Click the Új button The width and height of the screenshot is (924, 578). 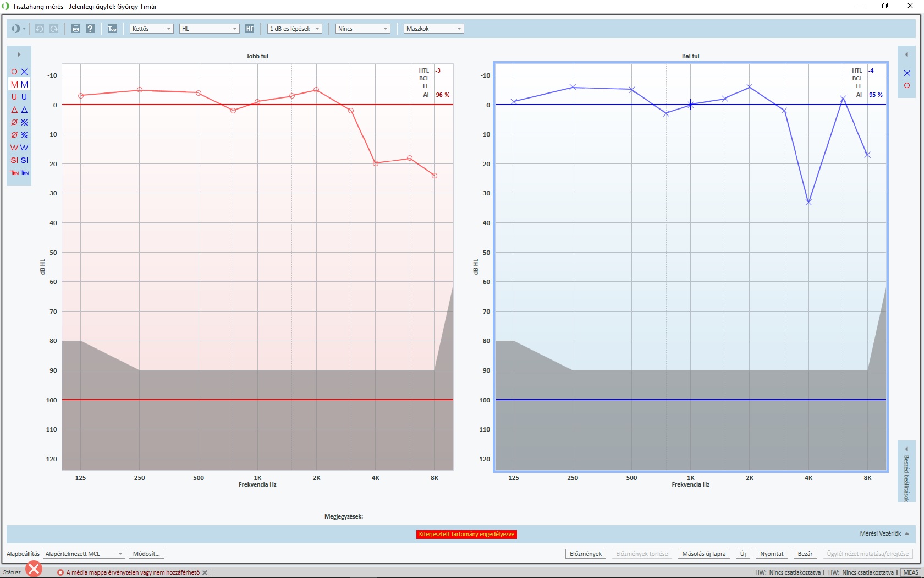click(x=743, y=554)
